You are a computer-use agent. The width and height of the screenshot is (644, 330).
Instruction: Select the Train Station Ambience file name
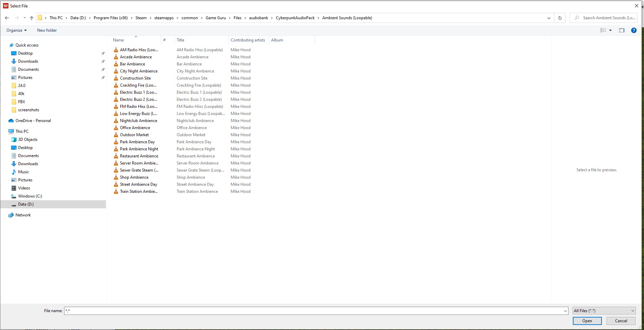coord(139,191)
